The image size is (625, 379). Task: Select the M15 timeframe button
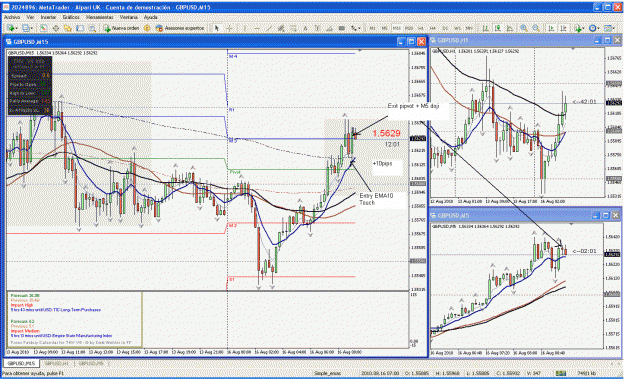coord(397,28)
